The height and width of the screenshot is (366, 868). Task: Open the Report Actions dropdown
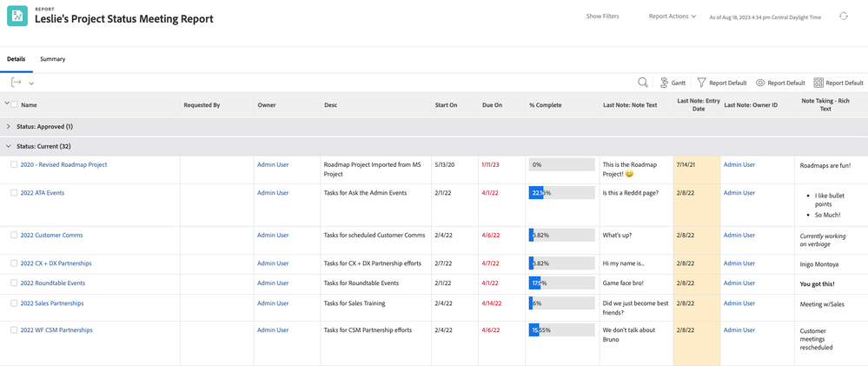point(673,17)
